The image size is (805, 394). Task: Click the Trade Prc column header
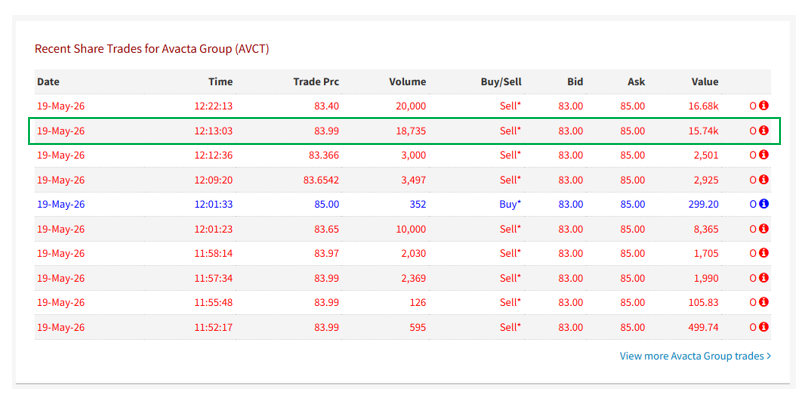[x=316, y=82]
